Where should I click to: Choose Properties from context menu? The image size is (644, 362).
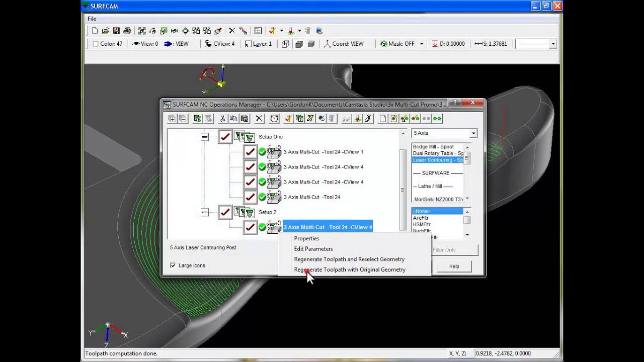pos(306,238)
